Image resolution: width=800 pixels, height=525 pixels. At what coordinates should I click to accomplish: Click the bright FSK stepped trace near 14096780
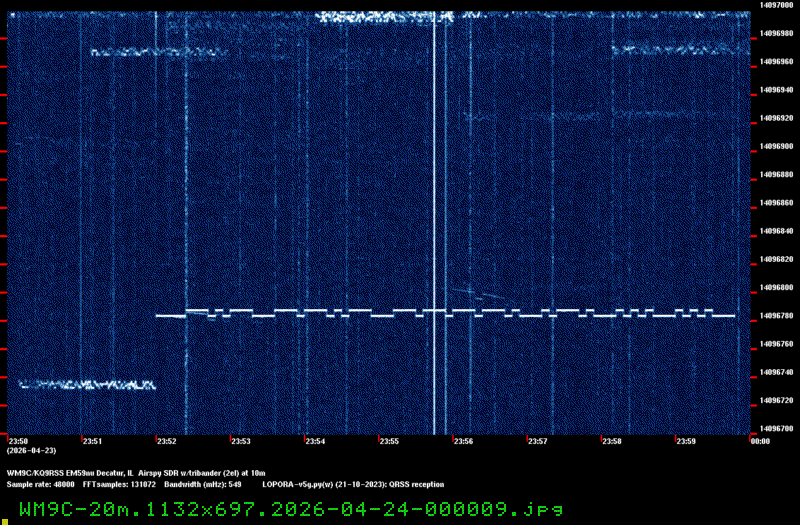coord(445,313)
